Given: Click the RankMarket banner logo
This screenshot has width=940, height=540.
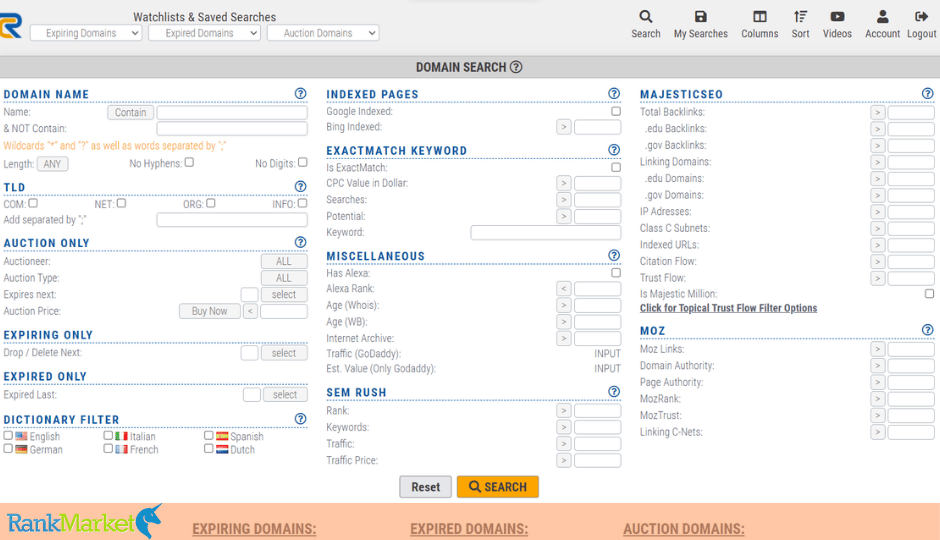Looking at the screenshot, I should 85,521.
